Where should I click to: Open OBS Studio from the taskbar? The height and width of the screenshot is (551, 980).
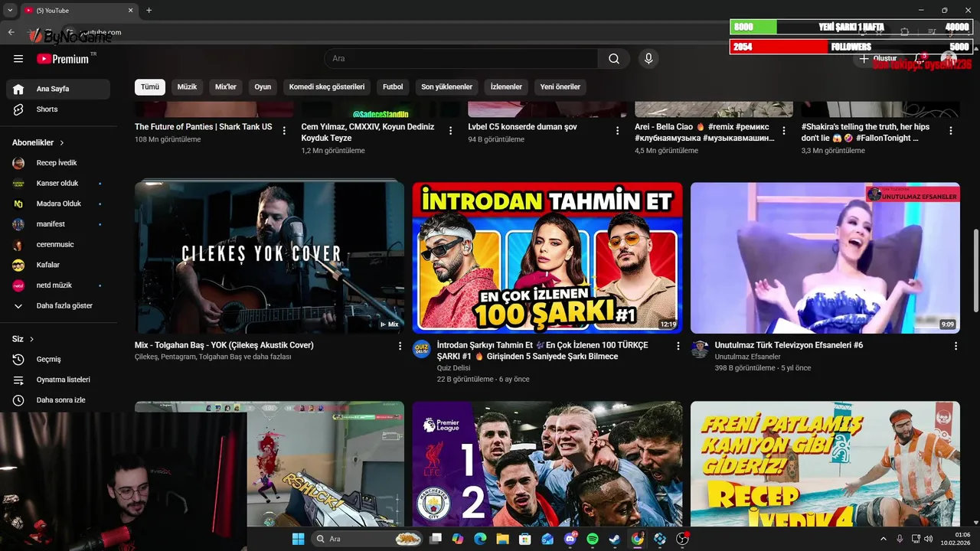682,539
